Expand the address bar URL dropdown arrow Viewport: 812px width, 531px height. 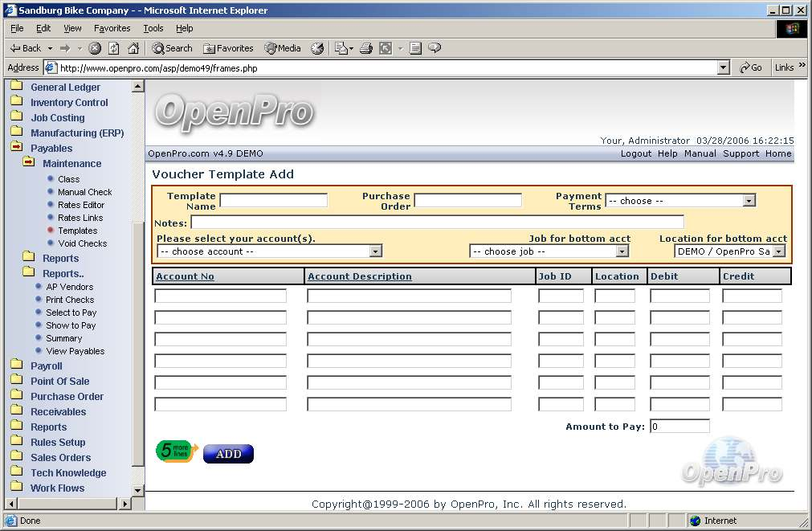pyautogui.click(x=724, y=68)
